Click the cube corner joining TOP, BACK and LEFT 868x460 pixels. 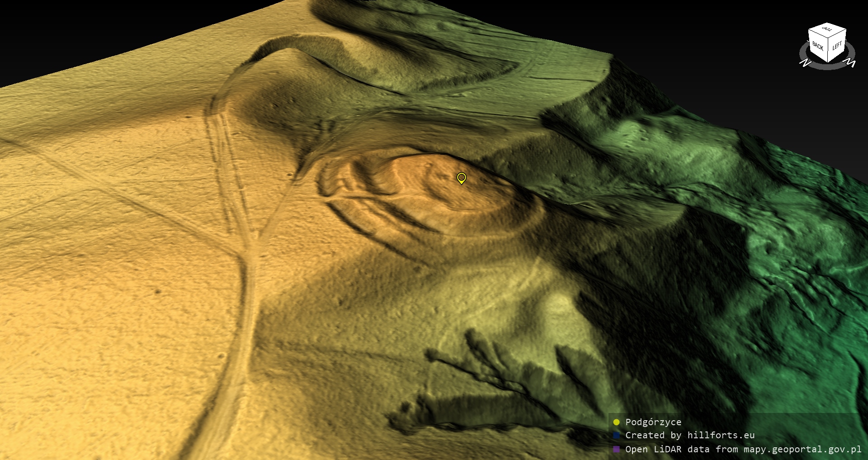tap(828, 38)
